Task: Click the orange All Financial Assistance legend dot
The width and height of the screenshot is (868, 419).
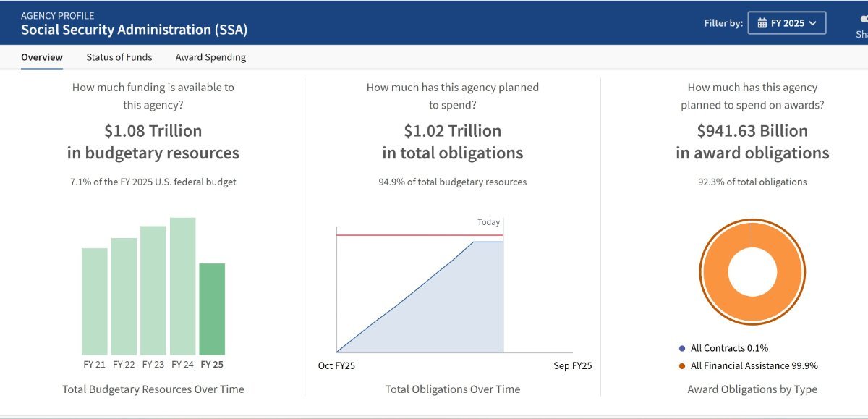Action: tap(682, 366)
